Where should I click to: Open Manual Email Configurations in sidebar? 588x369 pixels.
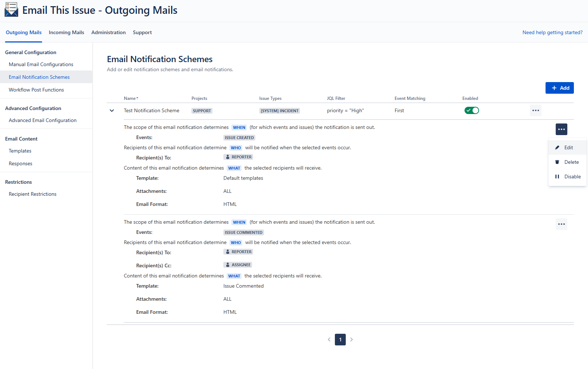(41, 64)
